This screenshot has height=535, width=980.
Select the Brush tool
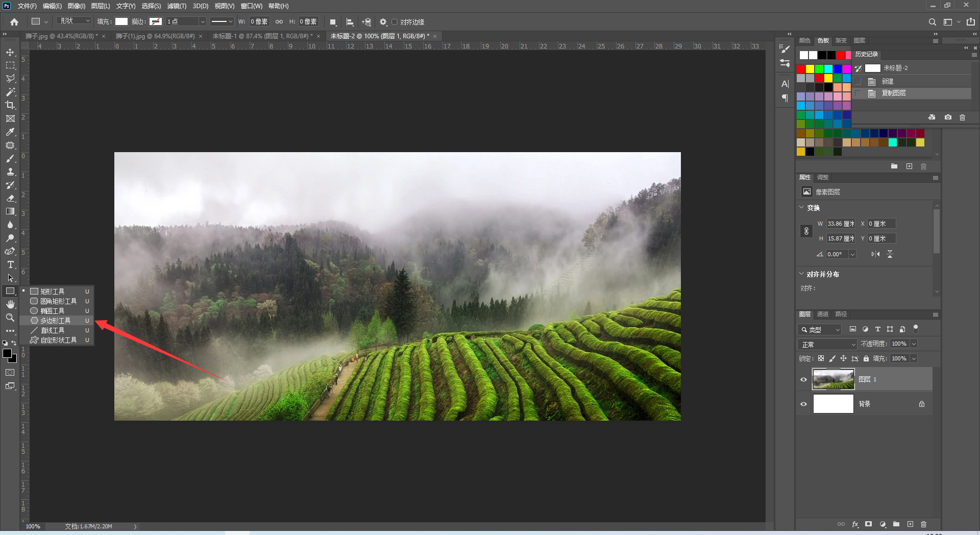(x=10, y=158)
